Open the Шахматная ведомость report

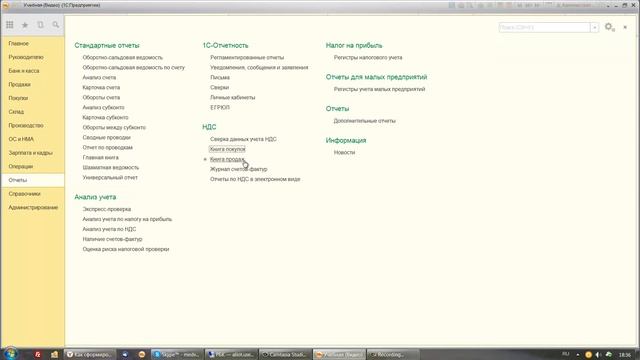[111, 167]
